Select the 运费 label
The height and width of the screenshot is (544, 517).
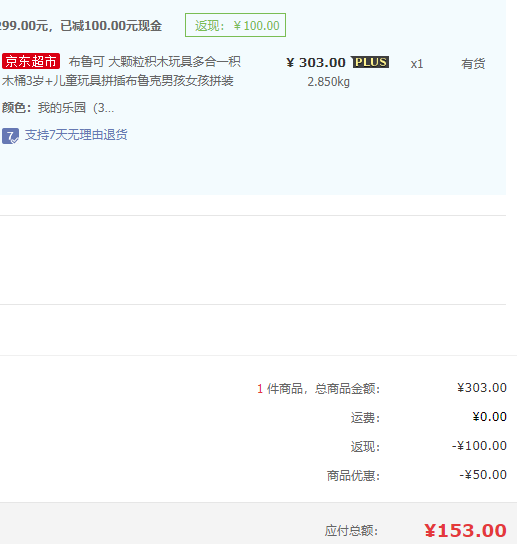click(365, 417)
